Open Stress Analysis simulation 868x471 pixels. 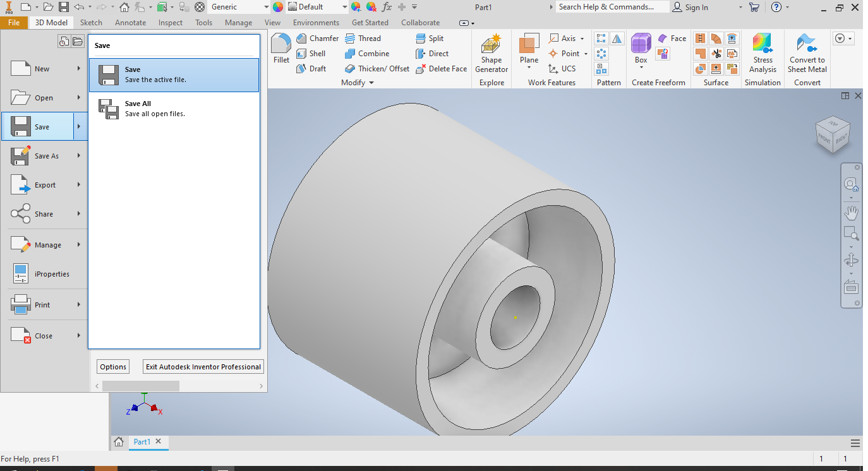click(x=763, y=54)
